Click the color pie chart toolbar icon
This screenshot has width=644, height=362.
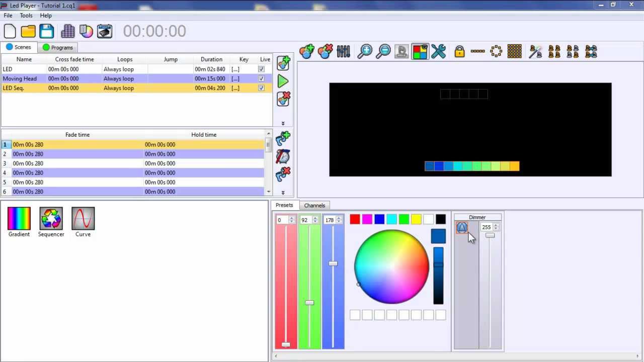[86, 31]
